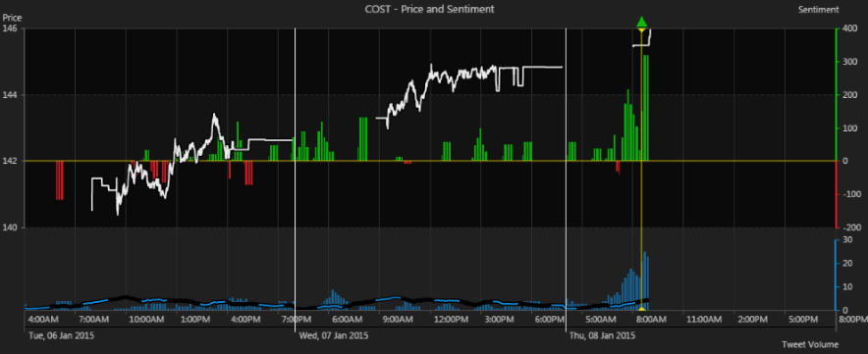
Task: Click the red sentiment bar near 4:00AM Tuesday
Action: 59,180
